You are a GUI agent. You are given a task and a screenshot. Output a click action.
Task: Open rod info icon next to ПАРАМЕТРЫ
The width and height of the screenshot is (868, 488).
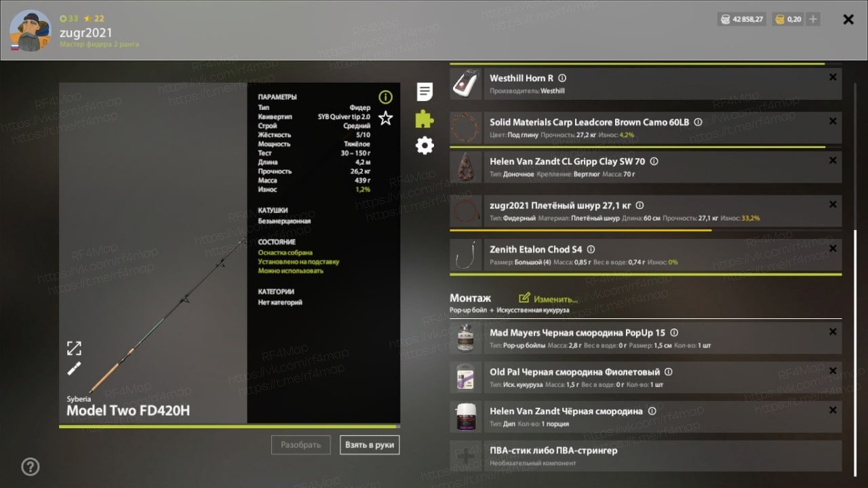click(x=385, y=97)
